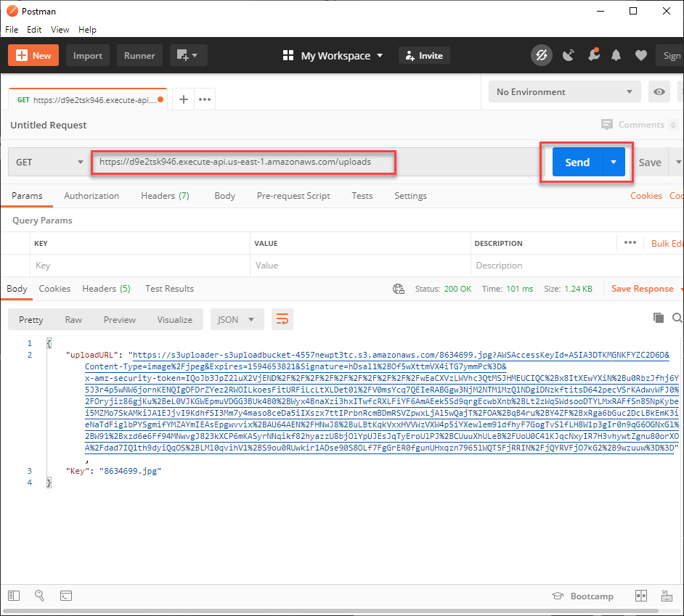Click the network globe lock icon
Screen dimensions: 684x616
pyautogui.click(x=399, y=289)
